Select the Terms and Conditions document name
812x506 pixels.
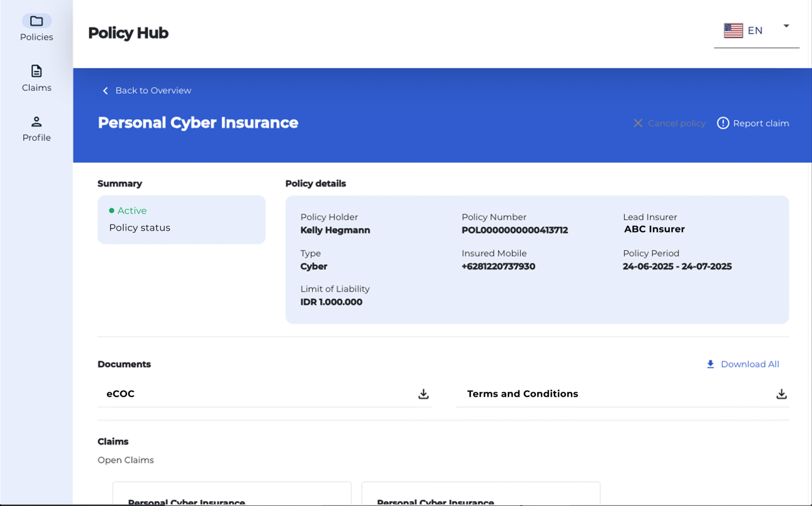click(x=522, y=394)
